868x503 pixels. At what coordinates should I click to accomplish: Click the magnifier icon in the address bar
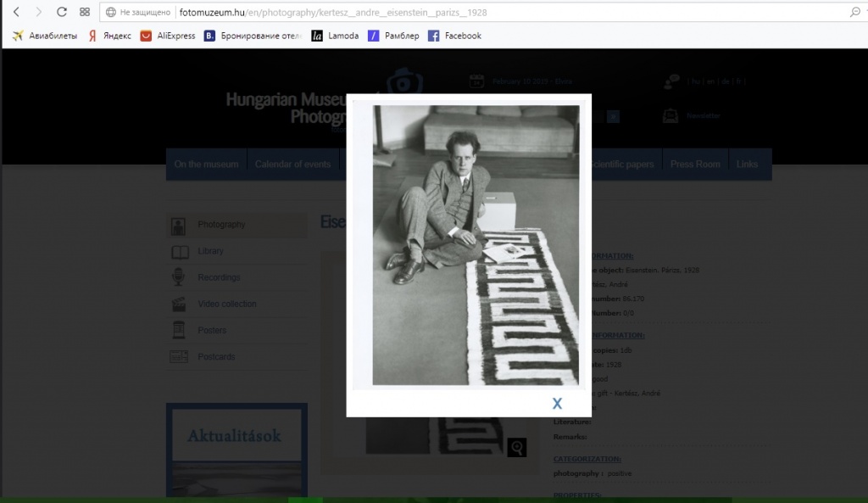[855, 12]
